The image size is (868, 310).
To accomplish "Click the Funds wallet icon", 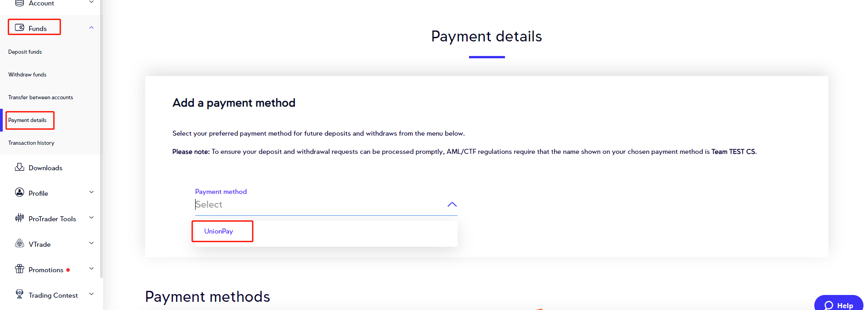I will click(x=20, y=28).
